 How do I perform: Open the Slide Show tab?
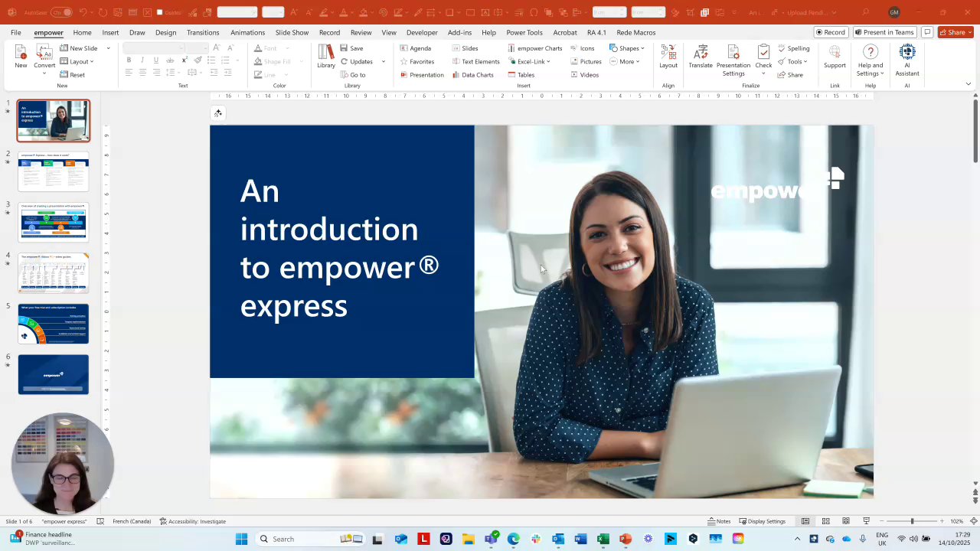pyautogui.click(x=292, y=32)
